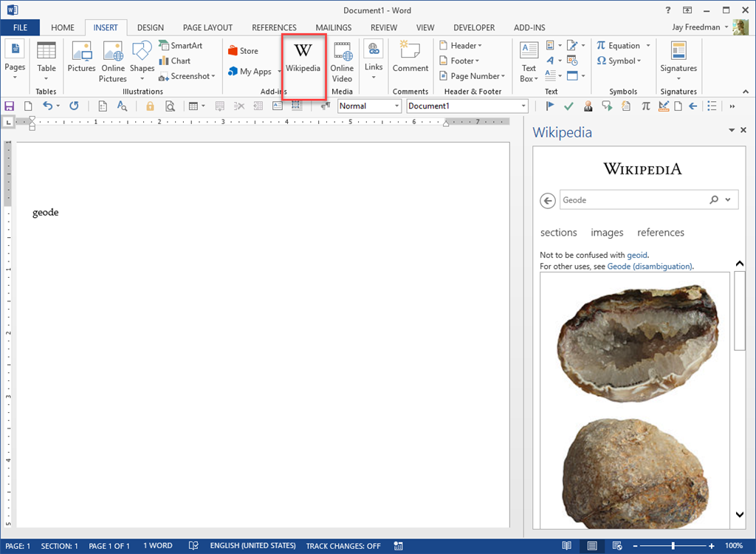Click the Save icon in the toolbar
756x554 pixels.
click(9, 106)
